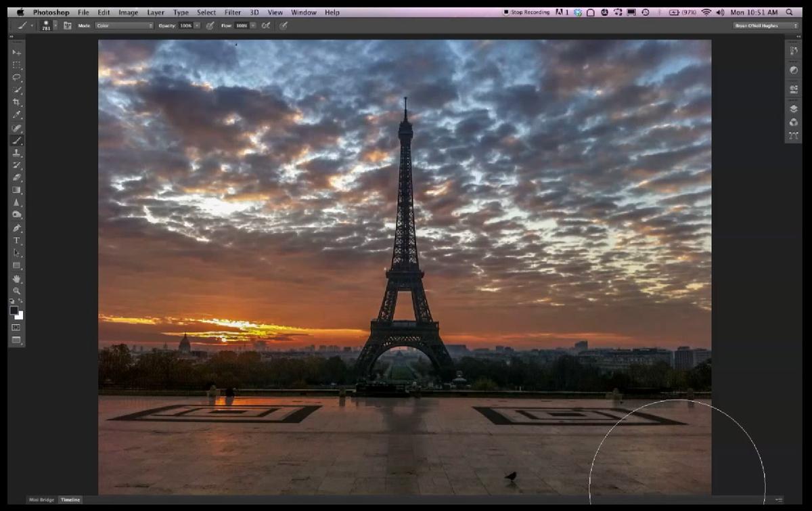This screenshot has width=812, height=511.
Task: Toggle tablet pressure for size
Action: point(284,25)
